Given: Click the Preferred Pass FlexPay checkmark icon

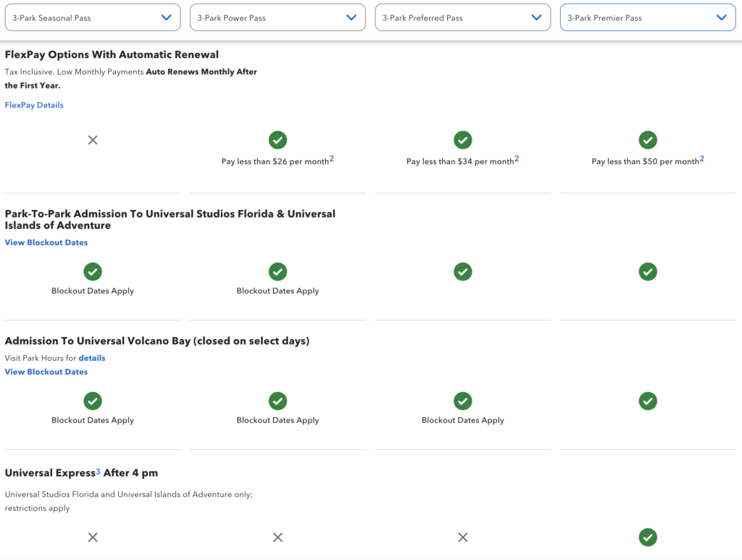Looking at the screenshot, I should (463, 140).
